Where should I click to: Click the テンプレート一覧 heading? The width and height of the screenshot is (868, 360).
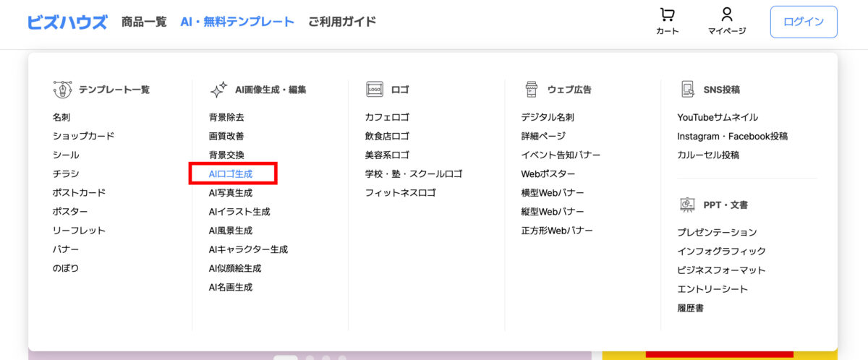114,90
